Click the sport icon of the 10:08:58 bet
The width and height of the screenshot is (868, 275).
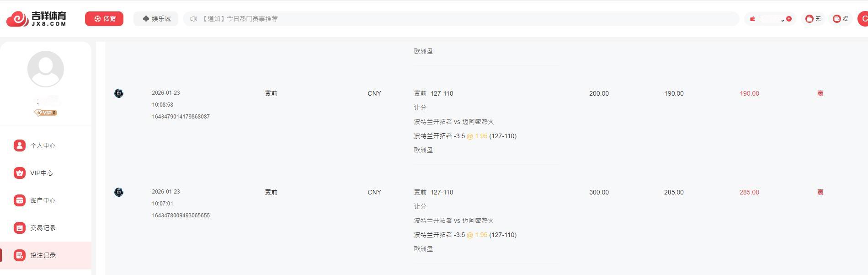pos(119,93)
